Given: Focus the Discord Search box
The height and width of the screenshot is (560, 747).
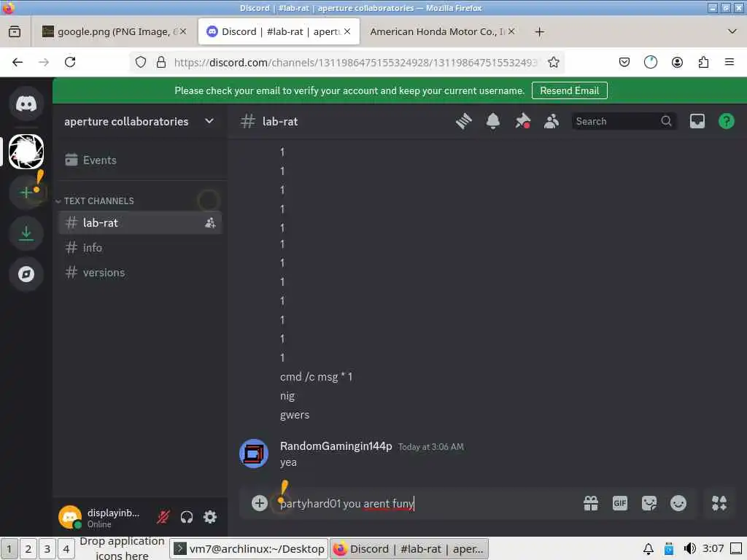Looking at the screenshot, I should click(624, 122).
